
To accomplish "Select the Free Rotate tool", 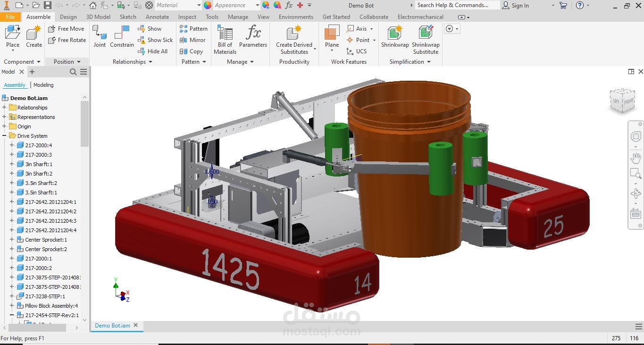I will click(67, 40).
